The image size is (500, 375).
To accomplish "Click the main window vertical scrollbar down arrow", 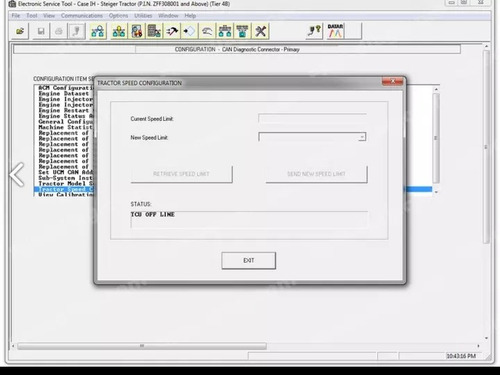I will 486,338.
